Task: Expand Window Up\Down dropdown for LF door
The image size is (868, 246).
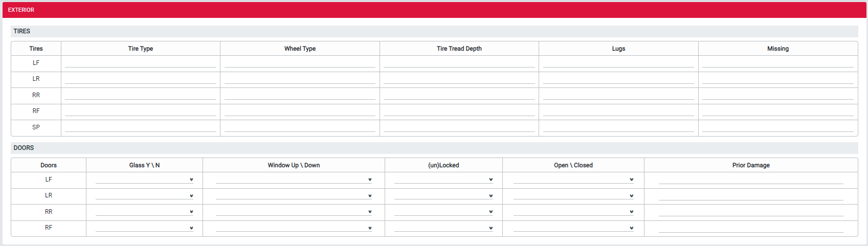Action: click(x=294, y=180)
